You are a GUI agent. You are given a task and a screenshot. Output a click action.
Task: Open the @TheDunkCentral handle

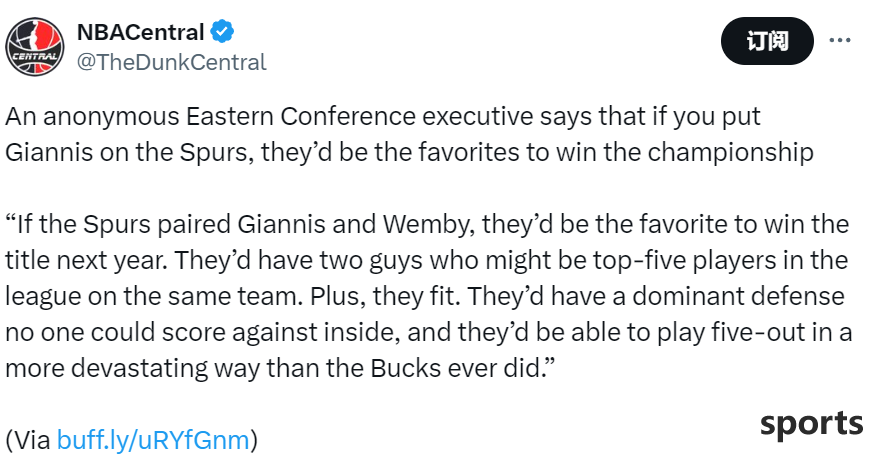tap(171, 62)
